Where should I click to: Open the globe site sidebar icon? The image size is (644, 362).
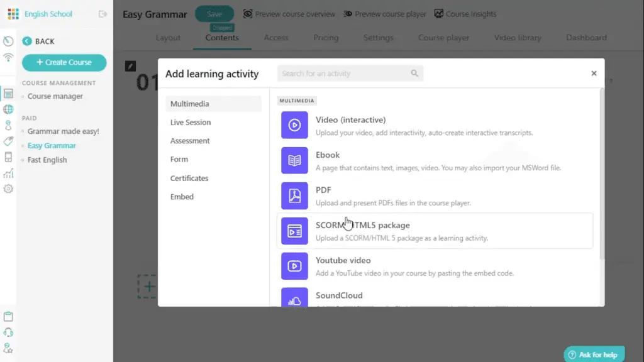(8, 109)
